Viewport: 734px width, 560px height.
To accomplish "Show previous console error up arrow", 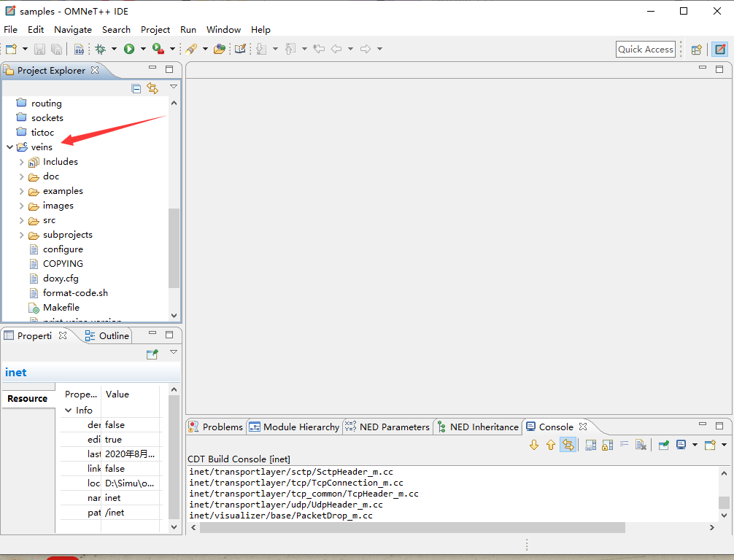I will [550, 445].
